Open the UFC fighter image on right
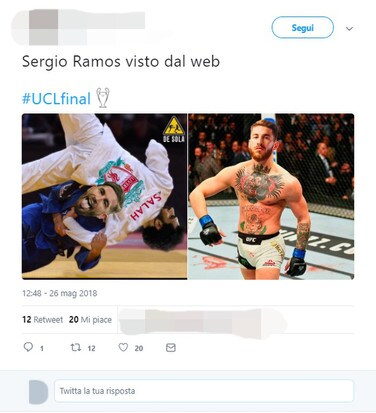Screen dimensions: 376x413 click(x=271, y=196)
